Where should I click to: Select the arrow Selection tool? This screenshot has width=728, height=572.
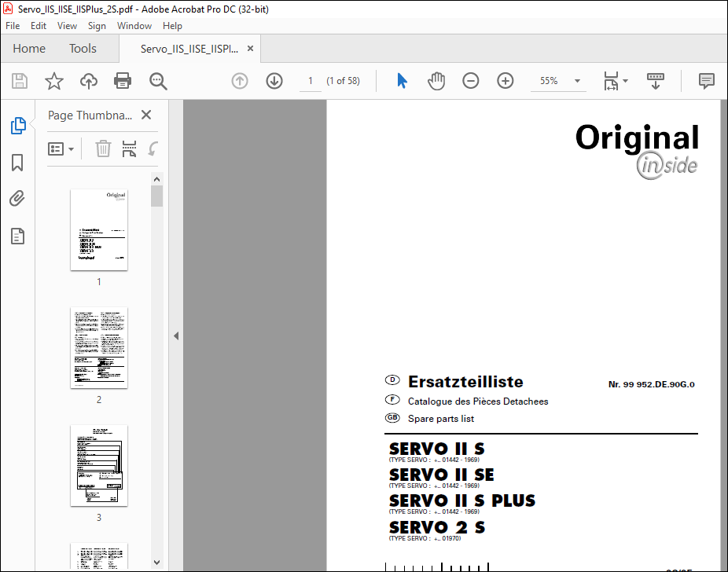pos(402,81)
